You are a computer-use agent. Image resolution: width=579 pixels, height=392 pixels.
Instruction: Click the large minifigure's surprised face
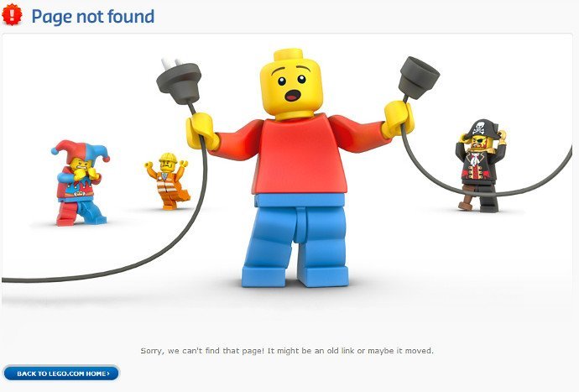click(291, 88)
